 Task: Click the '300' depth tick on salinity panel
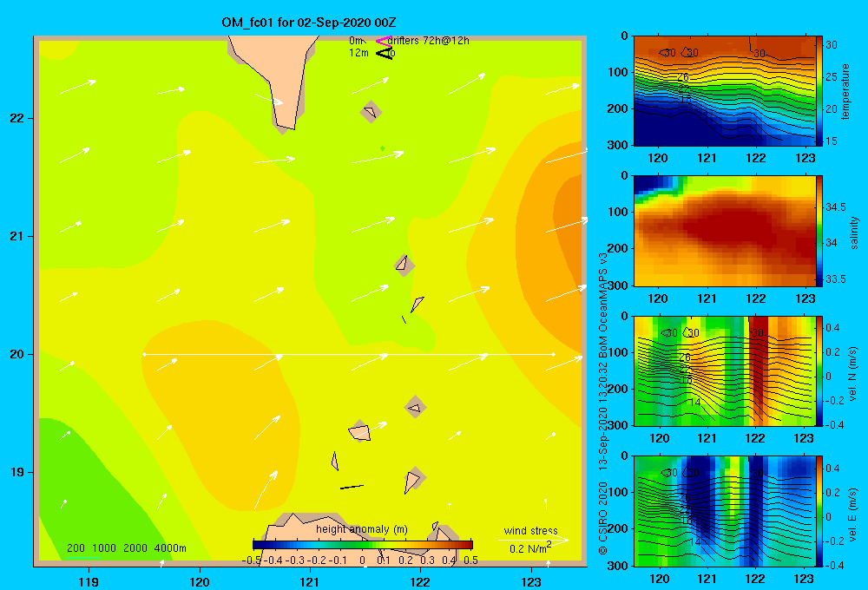[618, 285]
